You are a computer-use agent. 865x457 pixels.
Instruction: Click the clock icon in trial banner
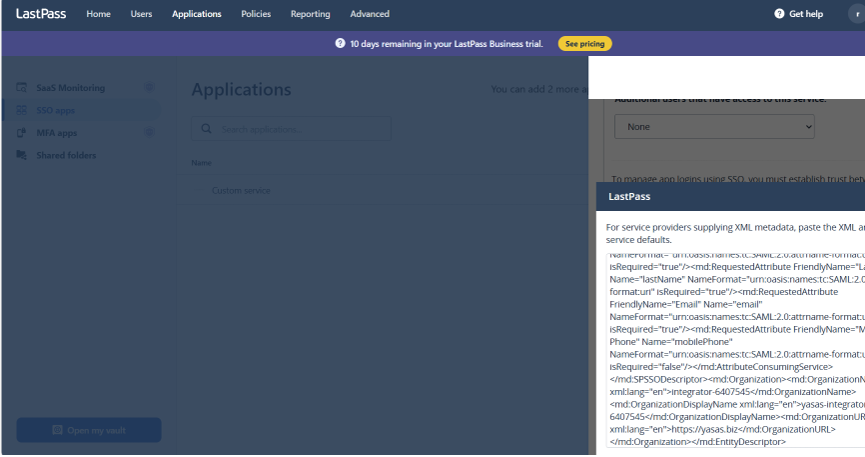[x=340, y=44]
